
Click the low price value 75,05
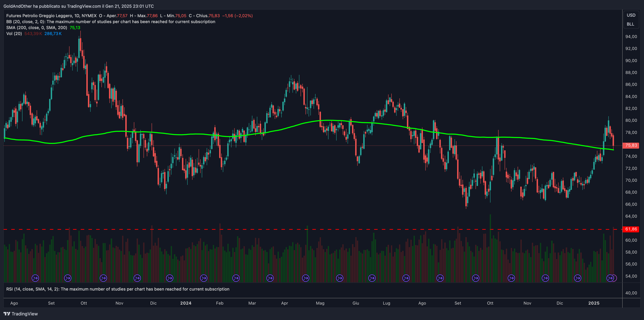click(181, 16)
